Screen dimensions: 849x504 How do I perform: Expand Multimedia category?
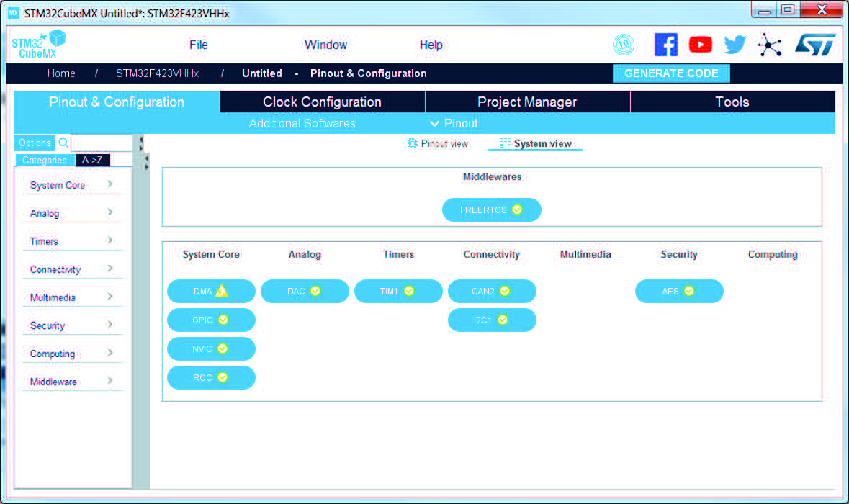(72, 297)
